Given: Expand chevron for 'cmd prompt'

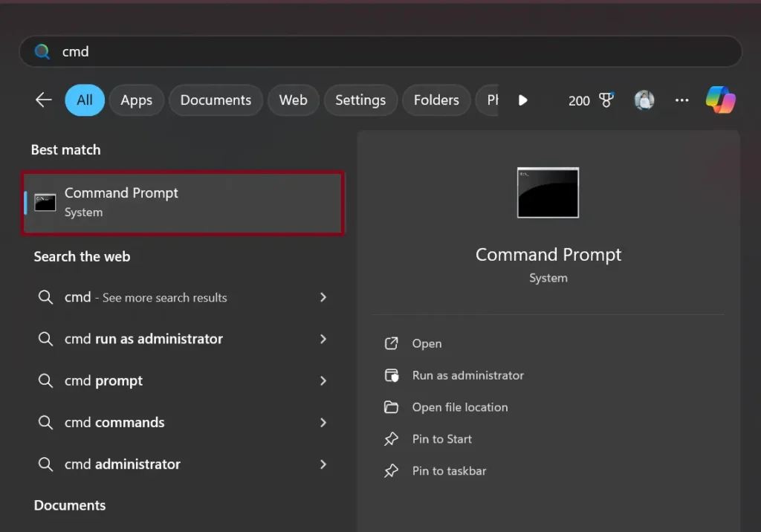Looking at the screenshot, I should click(323, 380).
